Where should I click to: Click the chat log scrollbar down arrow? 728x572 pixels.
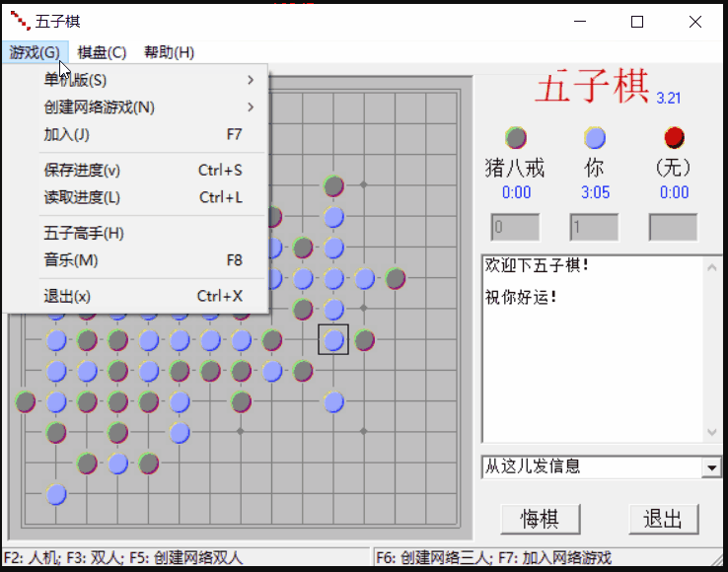coord(712,433)
